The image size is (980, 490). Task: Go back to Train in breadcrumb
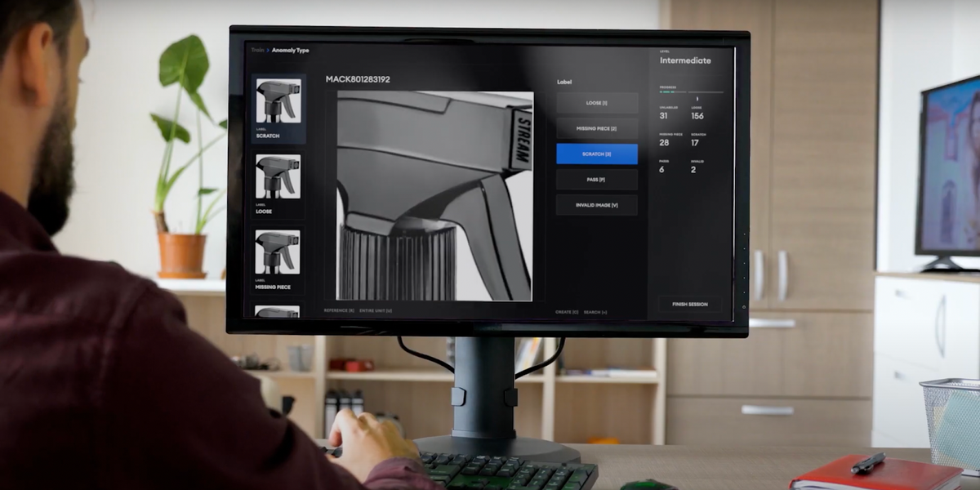[x=257, y=51]
